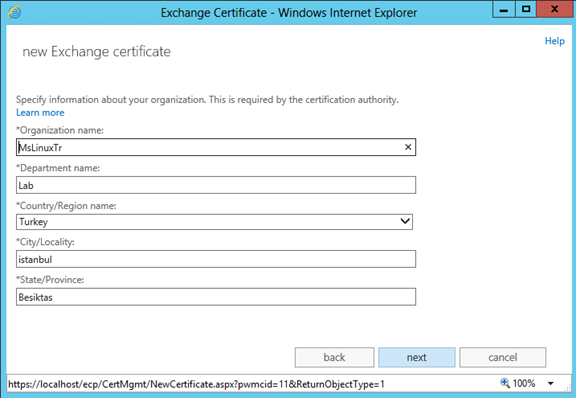Click the State/Province input box
Screen dimensions: 576x398
click(x=216, y=297)
